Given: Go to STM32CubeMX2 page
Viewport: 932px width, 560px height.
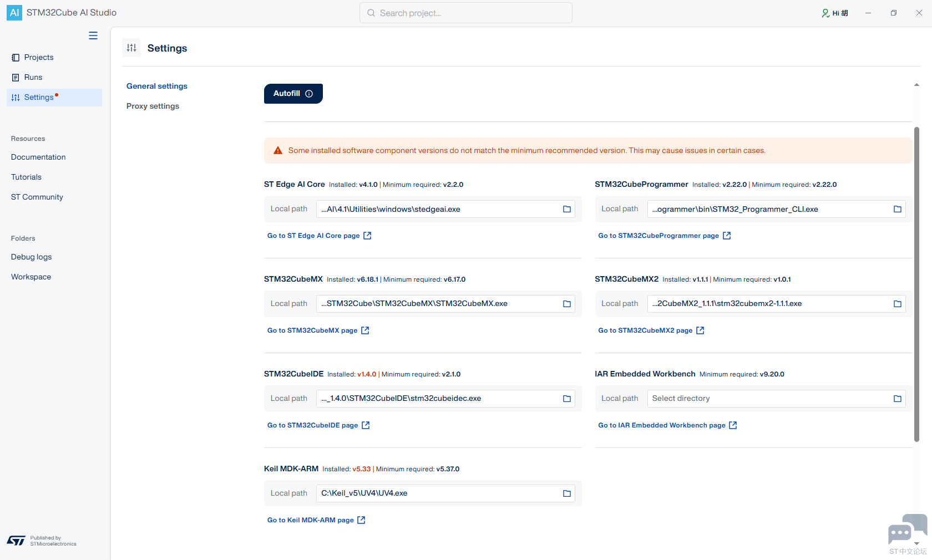Looking at the screenshot, I should [651, 330].
